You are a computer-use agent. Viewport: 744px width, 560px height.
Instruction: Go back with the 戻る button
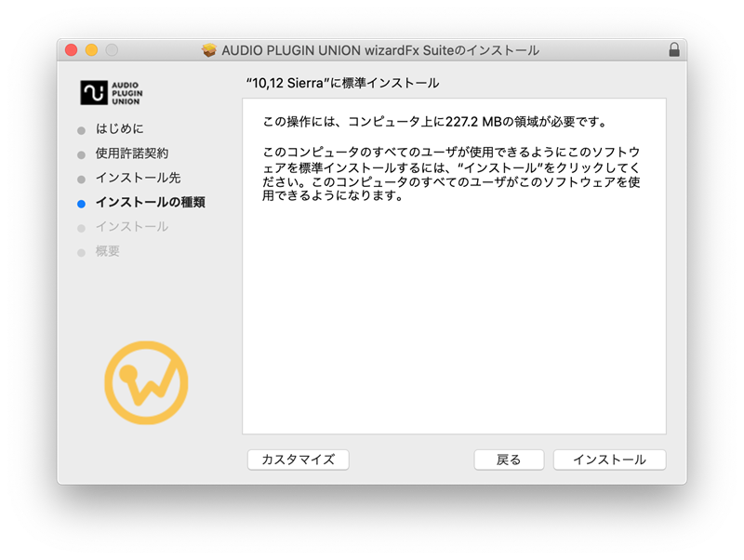tap(509, 460)
